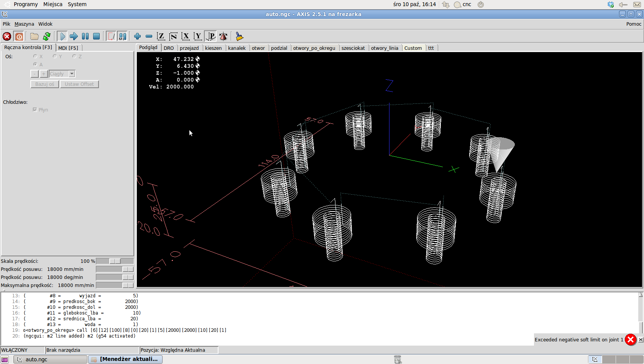Toggle block delete skip-lines icon
Image resolution: width=644 pixels, height=364 pixels.
(x=111, y=36)
